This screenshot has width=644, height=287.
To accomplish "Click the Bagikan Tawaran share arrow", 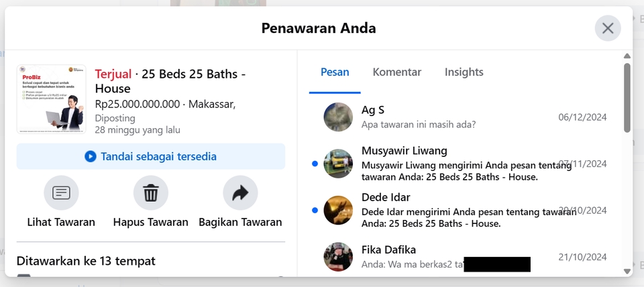I will (240, 193).
